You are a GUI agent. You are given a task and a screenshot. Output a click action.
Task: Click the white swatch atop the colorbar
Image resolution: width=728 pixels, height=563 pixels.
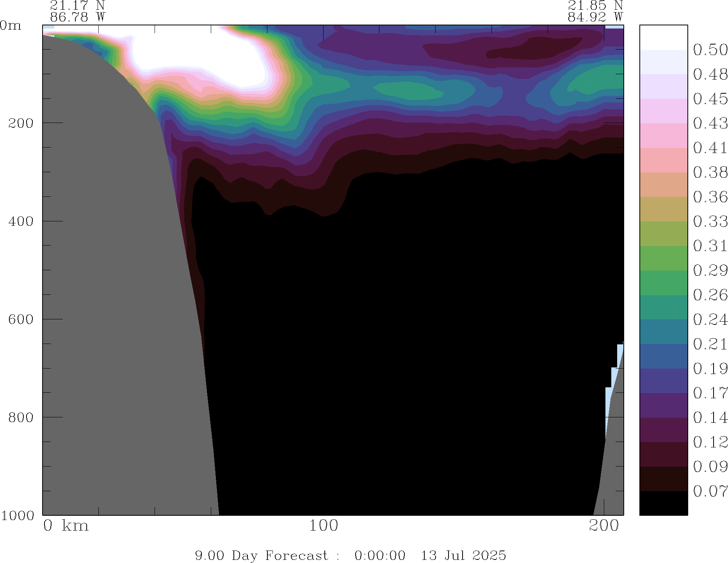click(663, 37)
